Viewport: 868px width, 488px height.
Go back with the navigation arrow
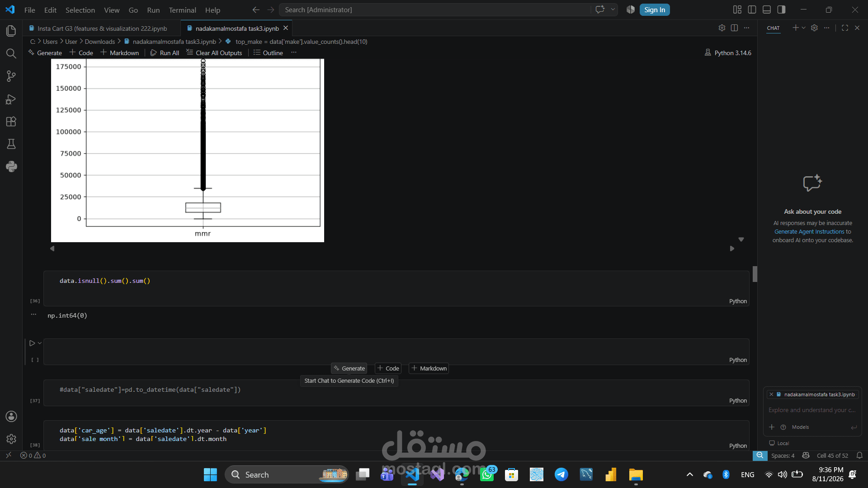(x=256, y=9)
